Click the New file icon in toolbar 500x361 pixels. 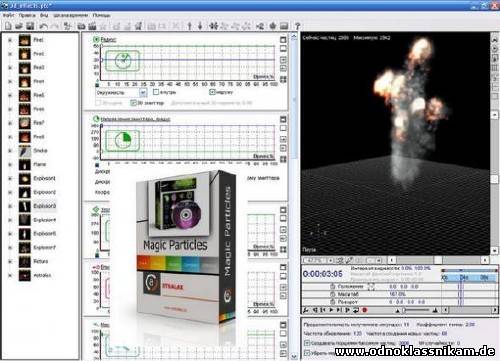8,26
